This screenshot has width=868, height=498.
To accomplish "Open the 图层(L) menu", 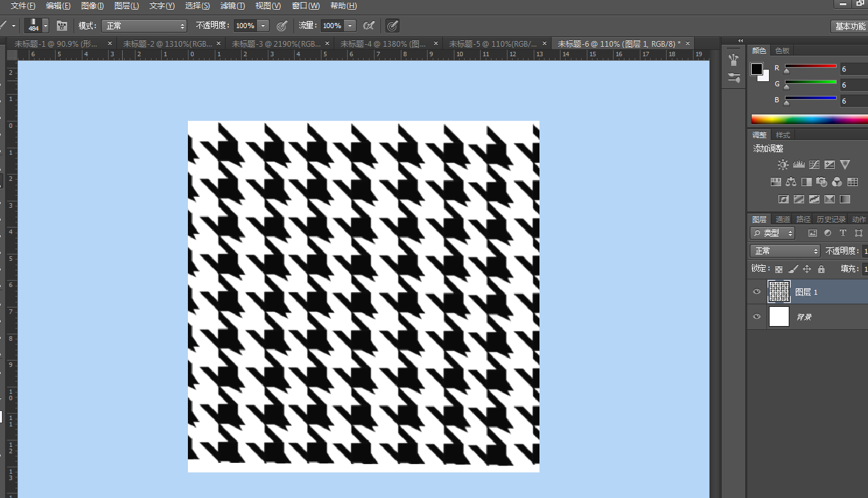I will (x=127, y=6).
